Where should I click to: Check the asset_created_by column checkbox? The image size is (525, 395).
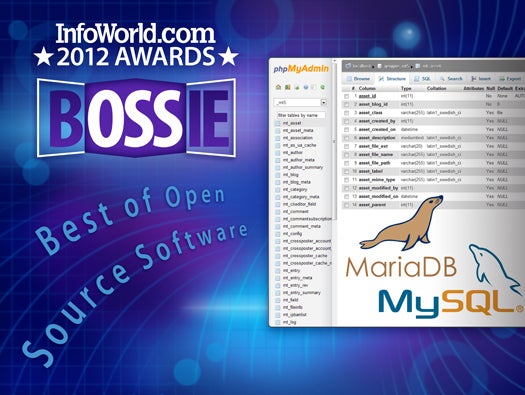coord(347,121)
